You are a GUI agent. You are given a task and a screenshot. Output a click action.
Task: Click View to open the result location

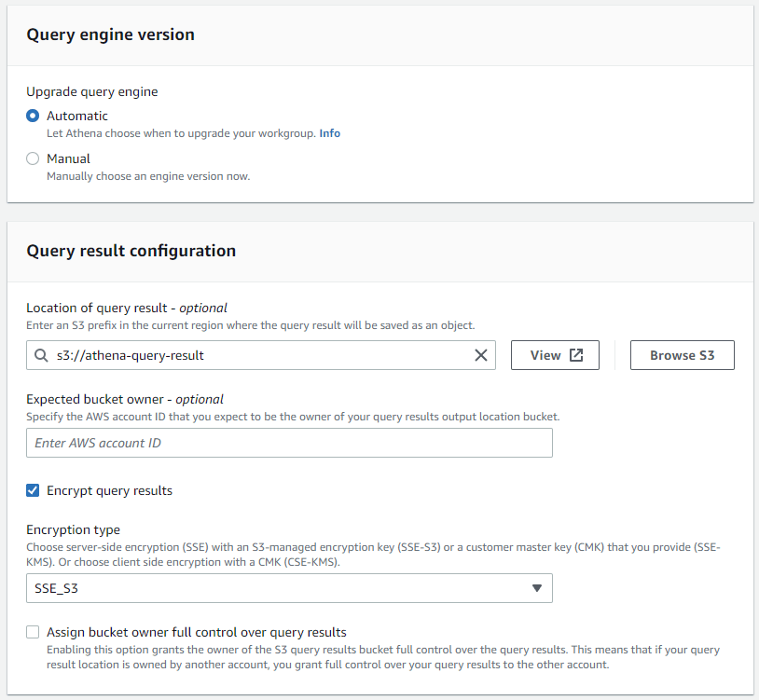click(x=555, y=355)
